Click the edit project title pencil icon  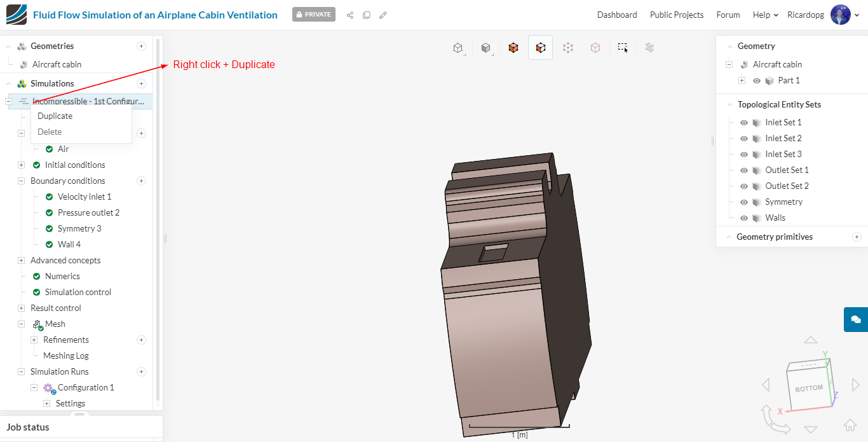pos(383,15)
